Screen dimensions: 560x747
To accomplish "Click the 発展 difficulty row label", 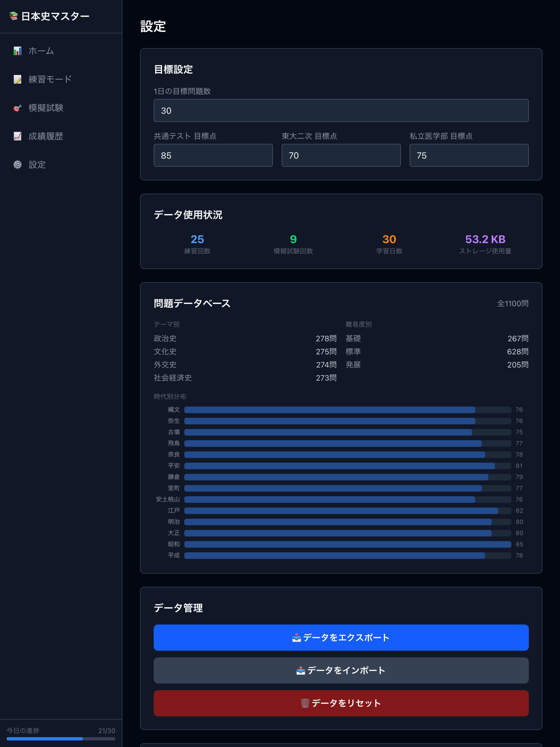I will point(353,365).
